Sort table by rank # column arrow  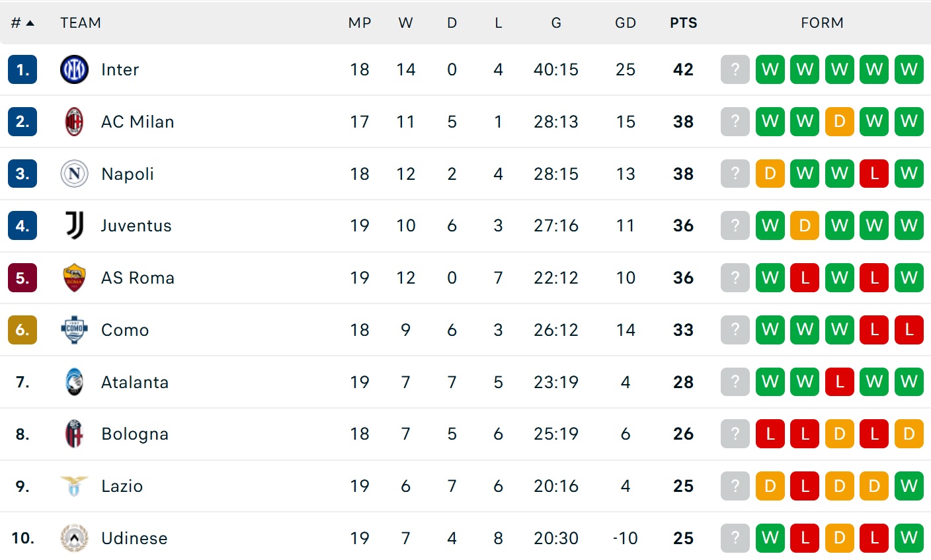click(30, 23)
